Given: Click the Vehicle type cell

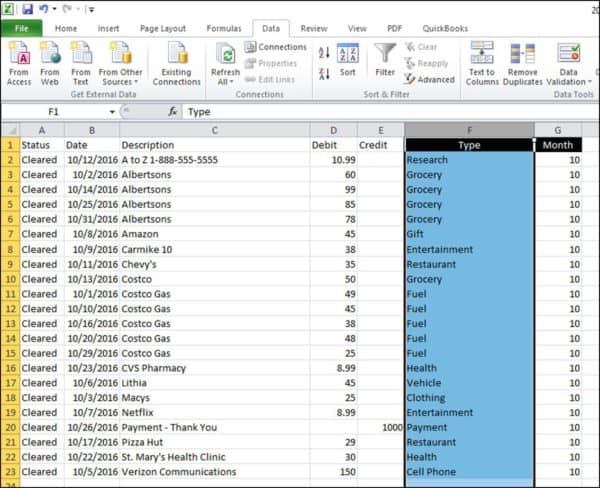Looking at the screenshot, I should (469, 383).
